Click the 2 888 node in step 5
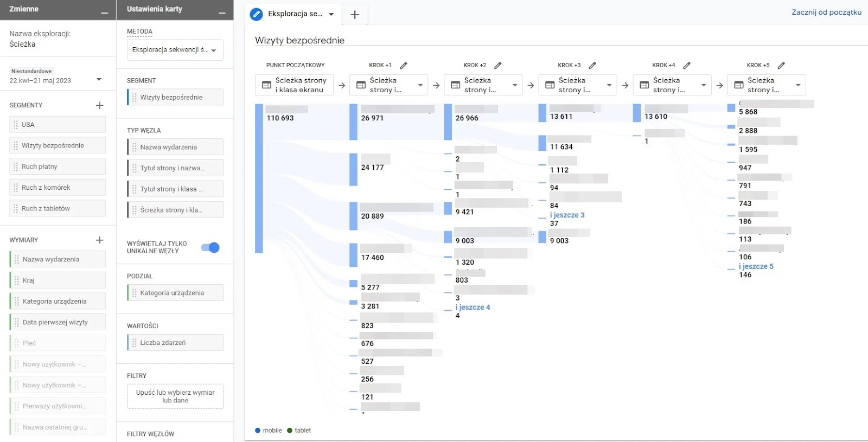The width and height of the screenshot is (868, 442). (x=731, y=127)
